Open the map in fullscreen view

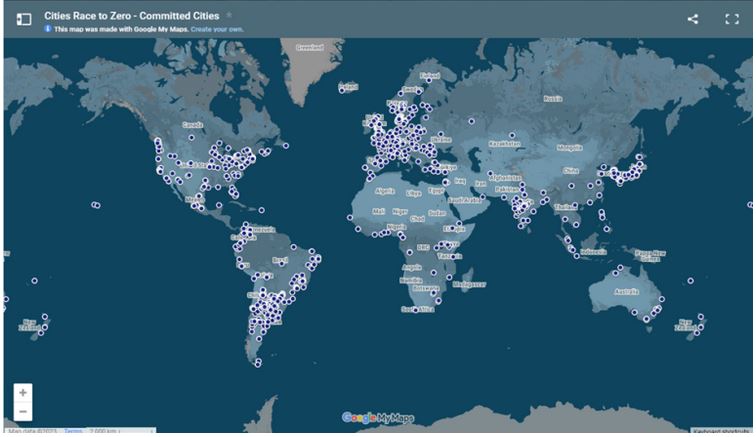732,19
